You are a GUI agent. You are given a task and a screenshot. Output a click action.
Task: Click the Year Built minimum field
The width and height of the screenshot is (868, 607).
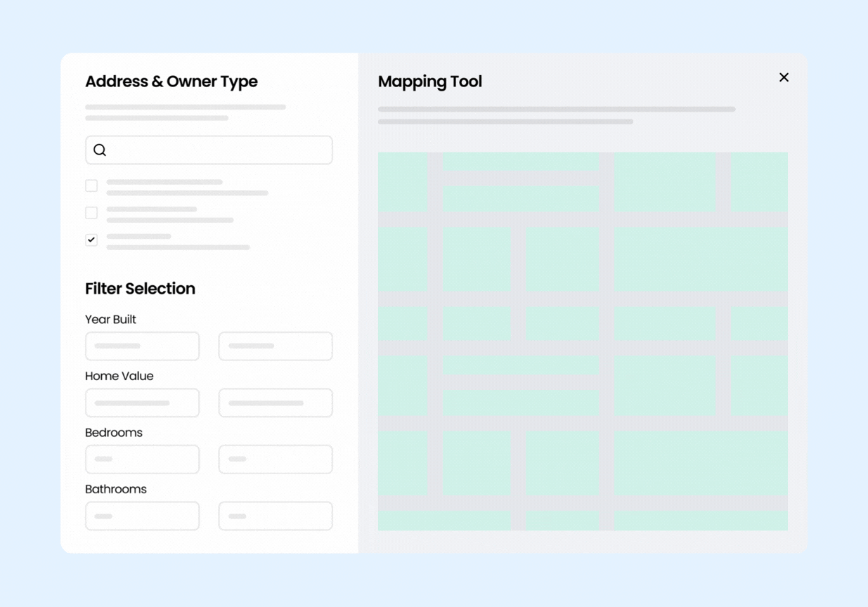click(142, 346)
